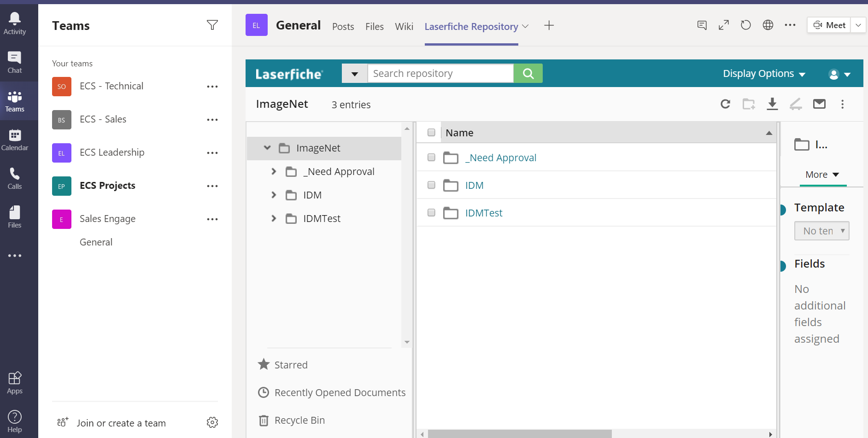
Task: Open manage teams settings gear
Action: (212, 422)
